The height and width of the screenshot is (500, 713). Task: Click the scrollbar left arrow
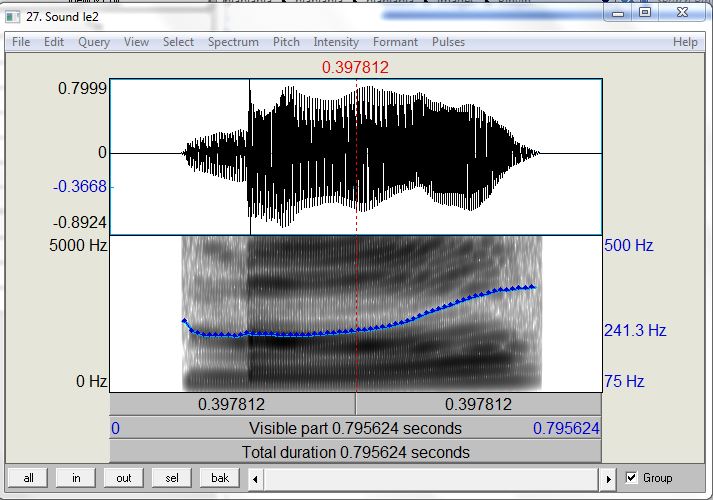[x=256, y=479]
